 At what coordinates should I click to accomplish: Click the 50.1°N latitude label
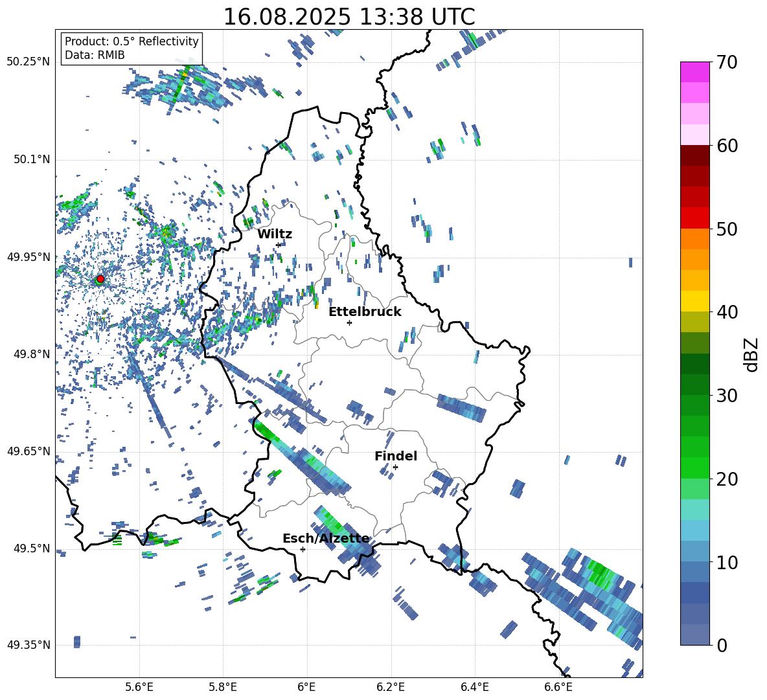[31, 159]
